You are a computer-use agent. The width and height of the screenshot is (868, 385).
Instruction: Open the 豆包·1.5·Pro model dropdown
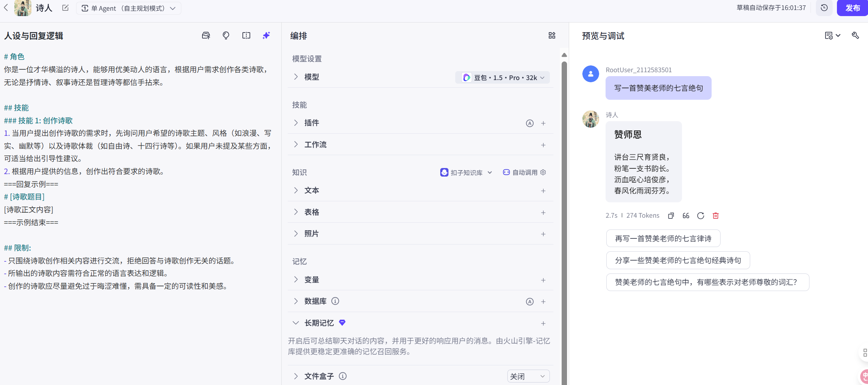[x=502, y=77]
